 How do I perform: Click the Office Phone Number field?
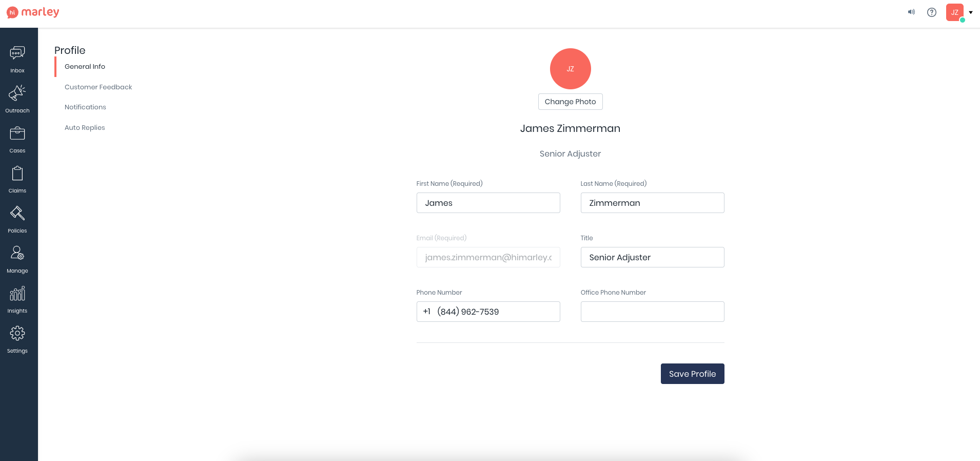tap(652, 312)
